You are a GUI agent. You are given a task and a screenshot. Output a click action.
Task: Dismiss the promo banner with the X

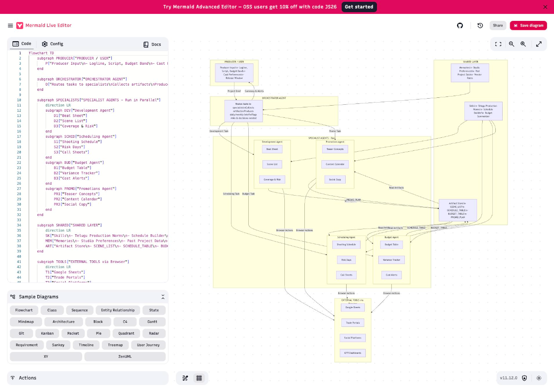click(x=545, y=7)
